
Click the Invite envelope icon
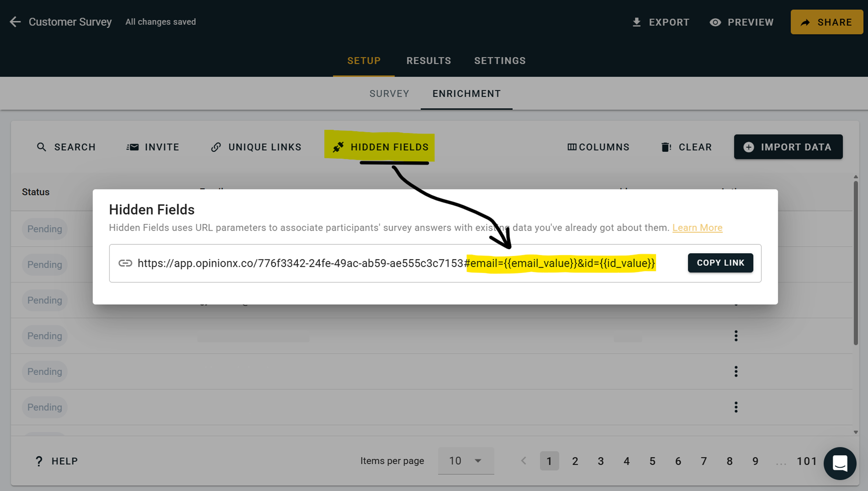(132, 147)
